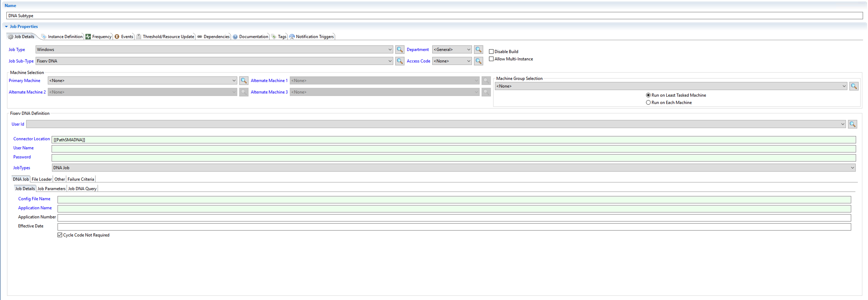Screen dimensions: 868x300
Task: Click the Job Type label link
Action: (17, 50)
